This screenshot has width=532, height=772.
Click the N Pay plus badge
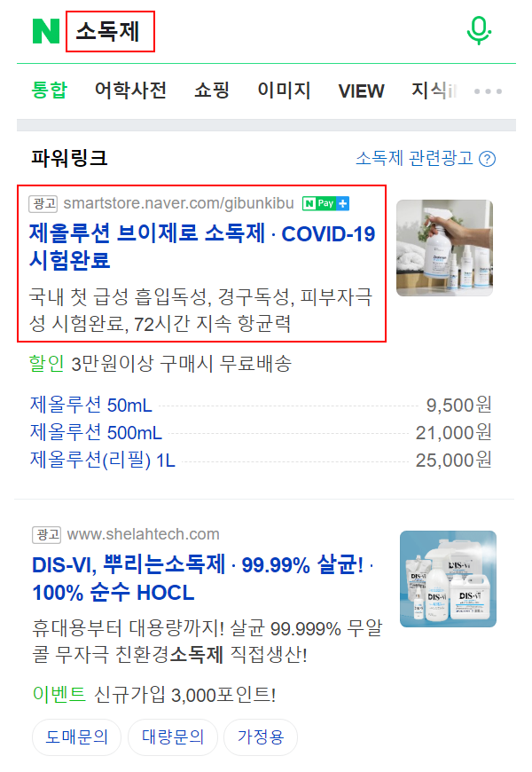point(325,203)
